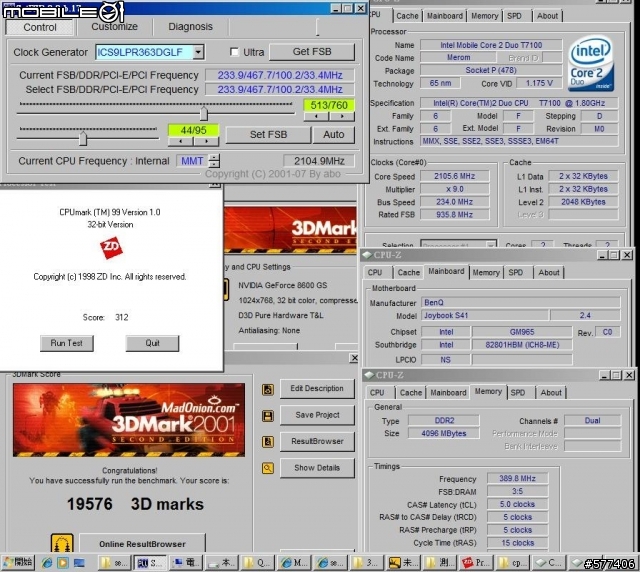Click the Auto button in SetFSB
The height and width of the screenshot is (572, 640).
[333, 134]
